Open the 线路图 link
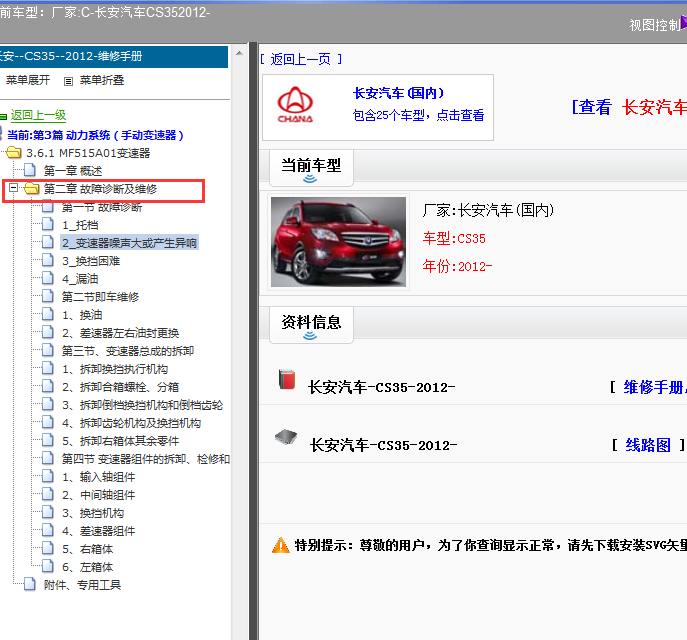The image size is (687, 640). click(648, 445)
